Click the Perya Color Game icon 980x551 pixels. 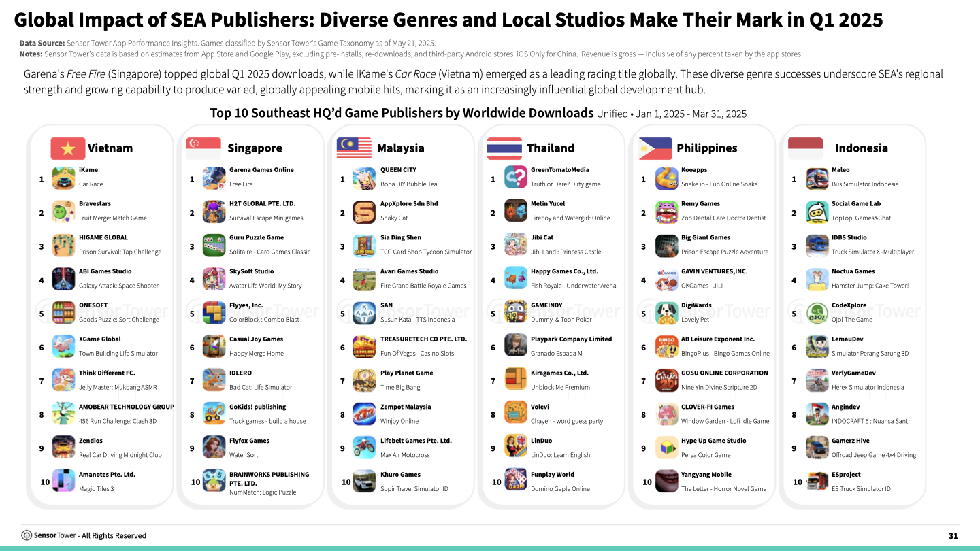pyautogui.click(x=667, y=448)
